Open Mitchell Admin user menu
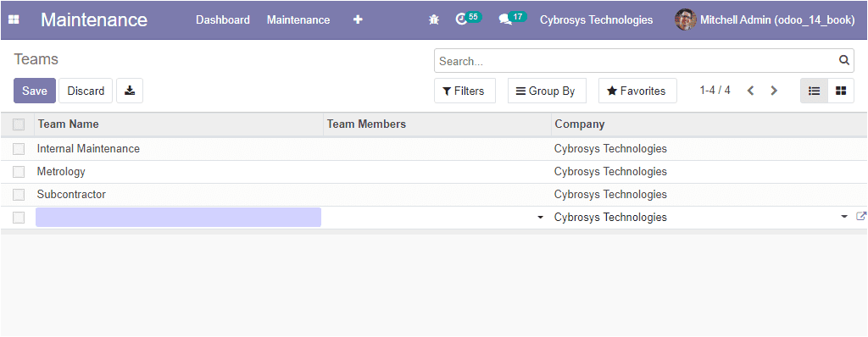This screenshot has height=337, width=868. (x=765, y=20)
